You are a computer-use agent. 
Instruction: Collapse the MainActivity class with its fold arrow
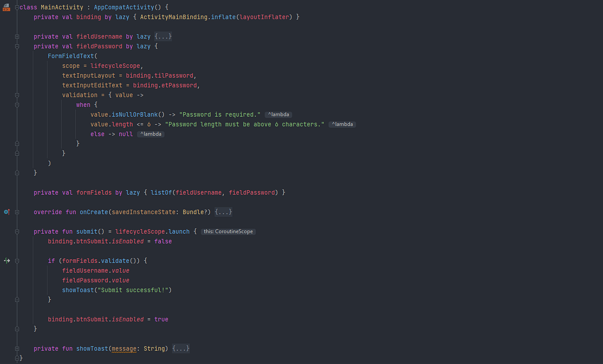(x=17, y=7)
